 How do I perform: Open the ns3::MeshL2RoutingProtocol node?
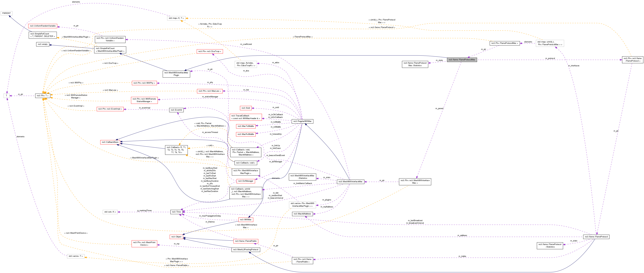coord(246,249)
